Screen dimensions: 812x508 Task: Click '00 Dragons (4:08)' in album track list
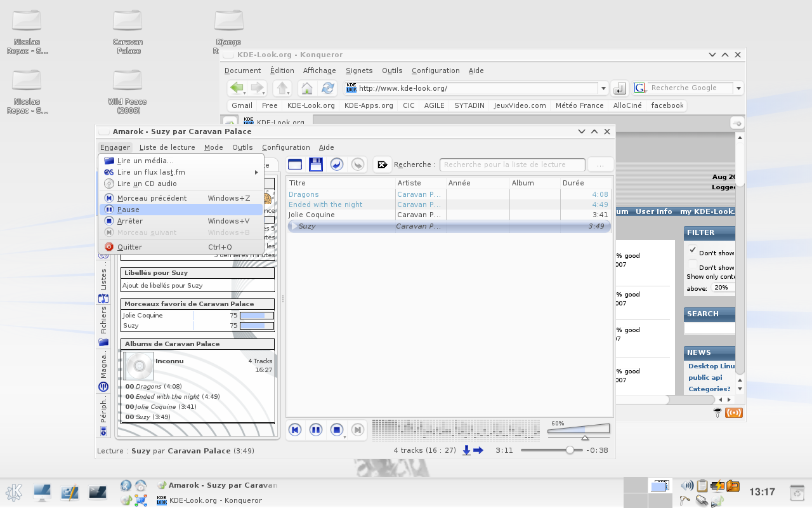click(x=154, y=386)
